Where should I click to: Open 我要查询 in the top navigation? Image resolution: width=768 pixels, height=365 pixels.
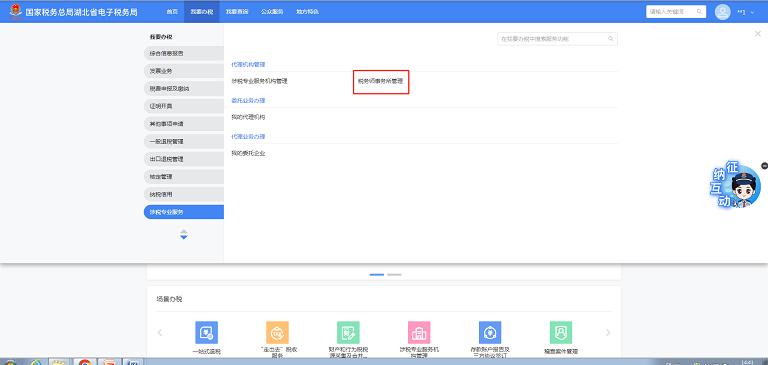pos(237,11)
